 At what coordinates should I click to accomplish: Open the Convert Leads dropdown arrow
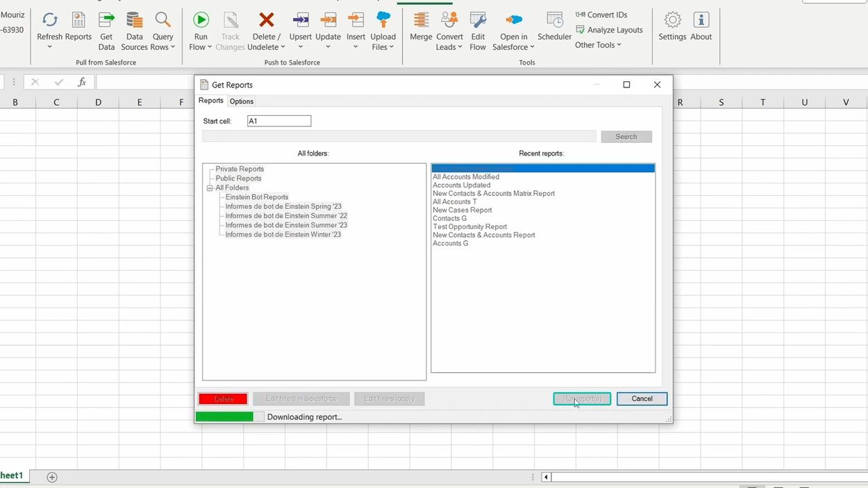(460, 47)
